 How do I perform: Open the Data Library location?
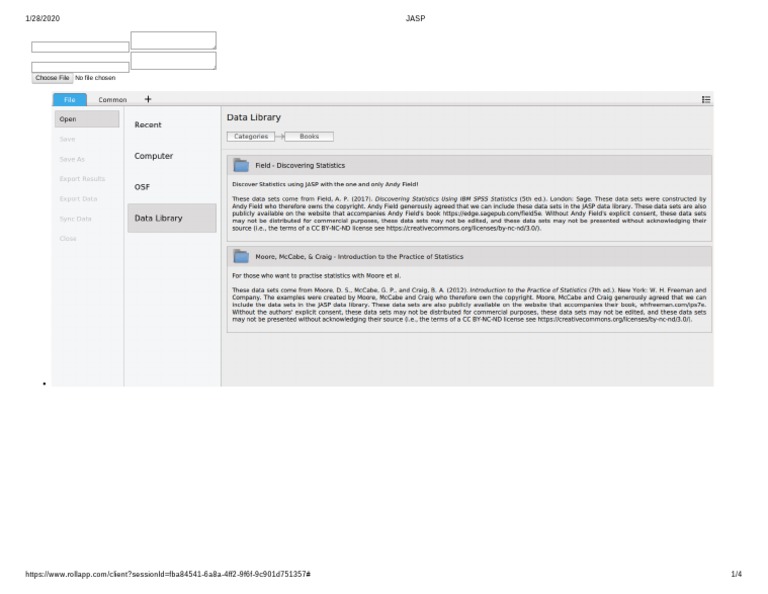pos(172,218)
